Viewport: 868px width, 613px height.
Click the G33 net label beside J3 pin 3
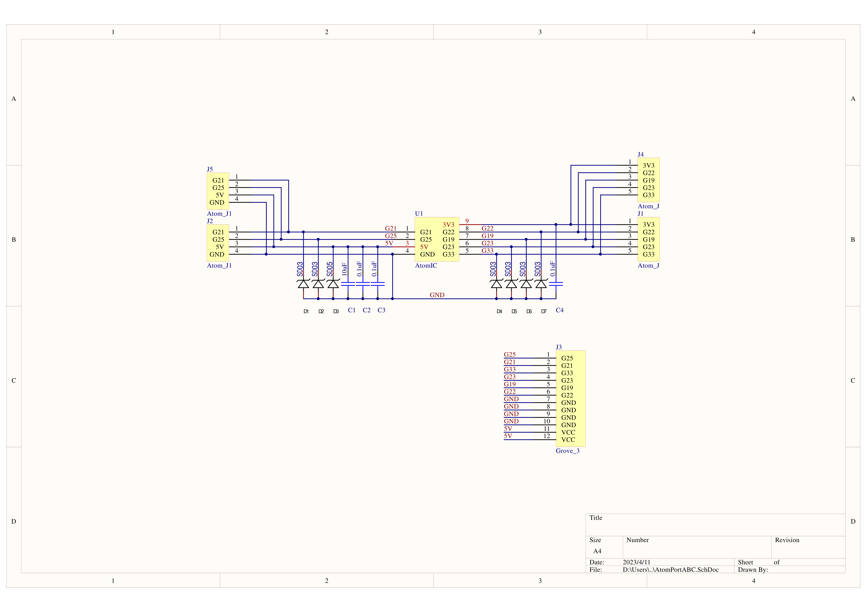click(510, 369)
